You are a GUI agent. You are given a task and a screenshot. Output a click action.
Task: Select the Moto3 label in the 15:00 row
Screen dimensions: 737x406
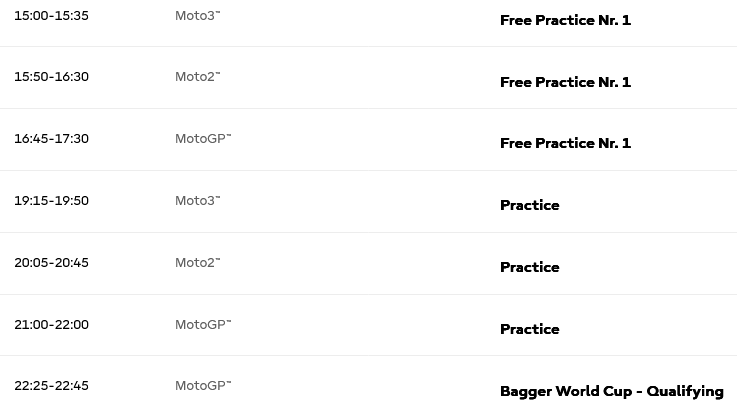tap(197, 16)
